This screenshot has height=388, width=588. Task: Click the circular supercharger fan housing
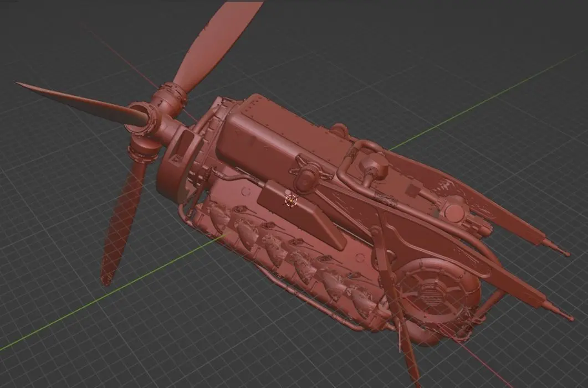pos(435,291)
